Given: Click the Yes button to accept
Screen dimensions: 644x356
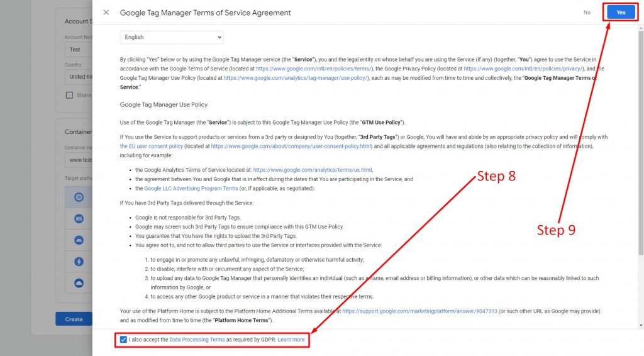Looking at the screenshot, I should (x=621, y=13).
